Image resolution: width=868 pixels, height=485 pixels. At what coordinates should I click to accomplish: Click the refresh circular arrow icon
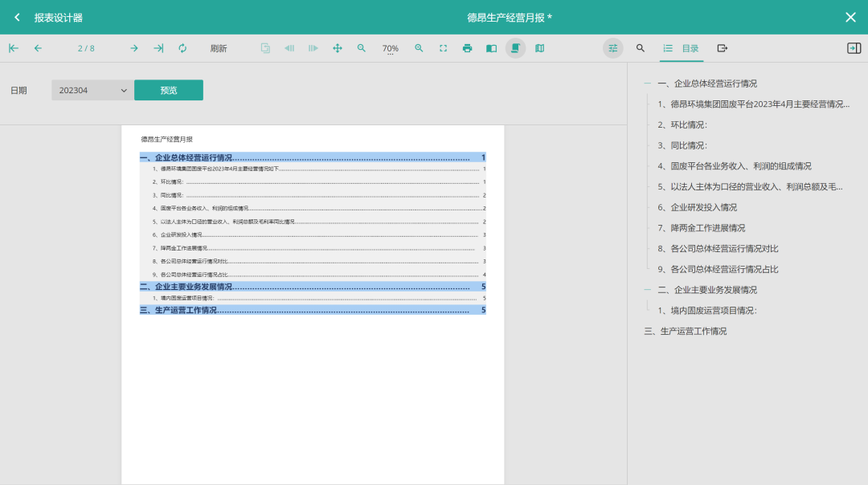click(182, 48)
